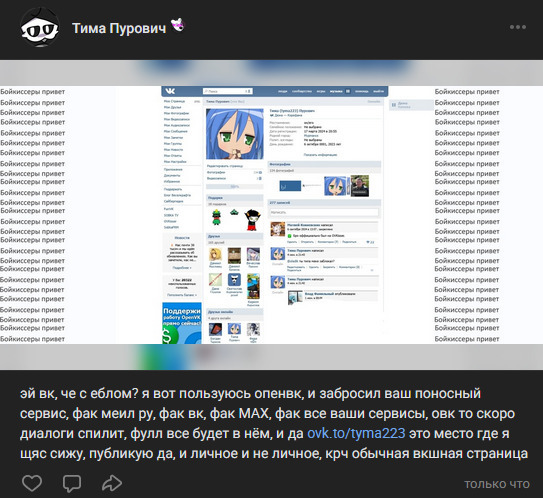The image size is (543, 498).
Task: Click the green-hat character gift image
Action: (216, 218)
